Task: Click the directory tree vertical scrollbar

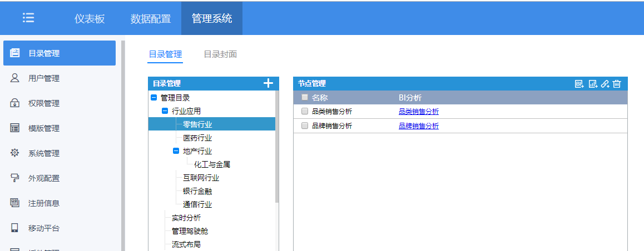Action: [277, 146]
